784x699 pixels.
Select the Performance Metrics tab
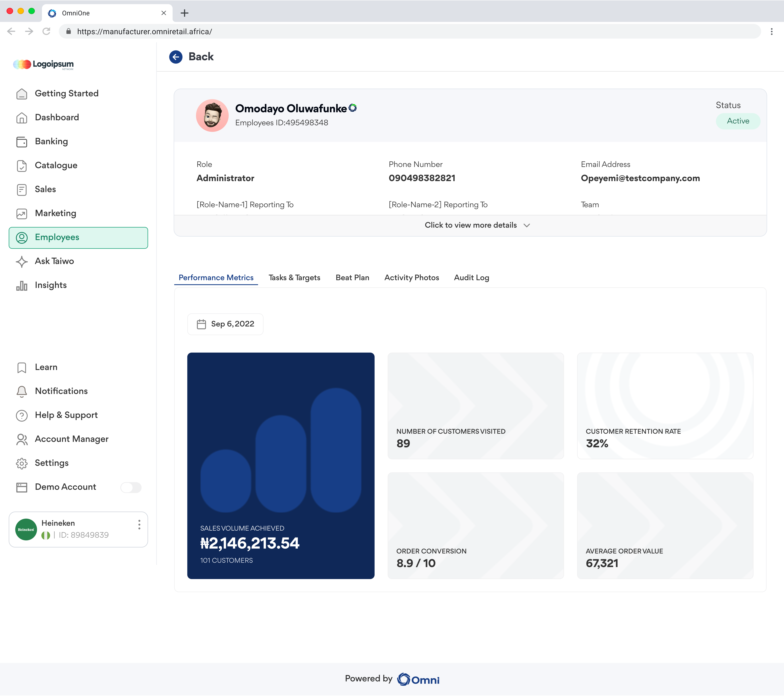tap(216, 278)
